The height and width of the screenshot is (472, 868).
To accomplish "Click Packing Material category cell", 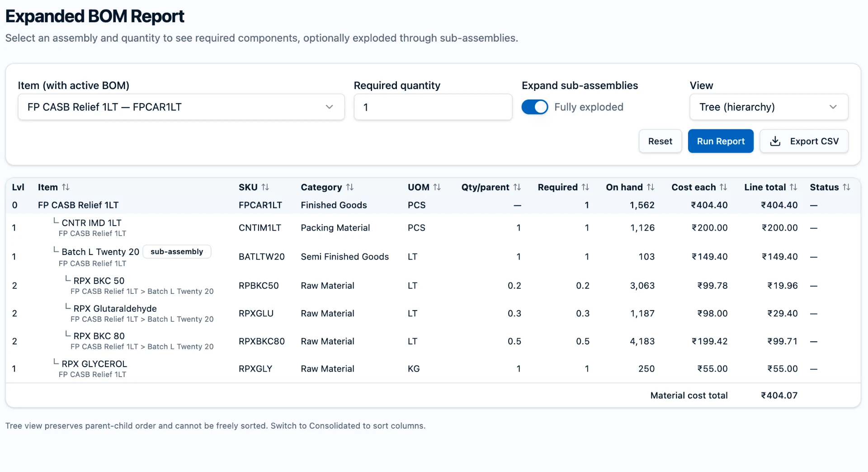I will 335,228.
